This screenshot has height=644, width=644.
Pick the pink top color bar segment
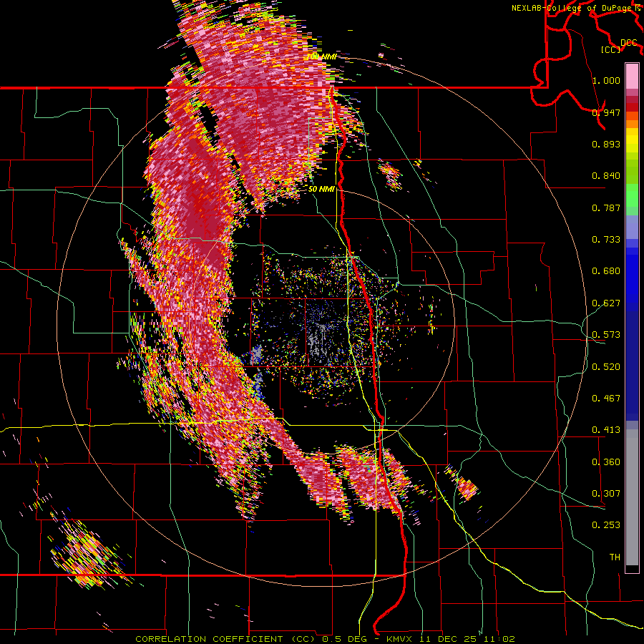point(632,76)
